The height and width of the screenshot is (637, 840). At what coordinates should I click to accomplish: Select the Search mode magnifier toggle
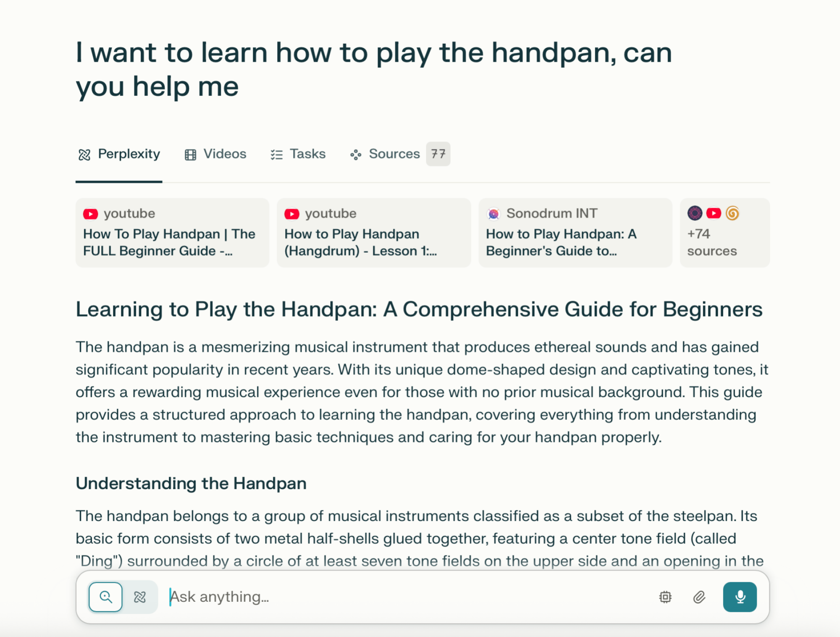coord(106,597)
